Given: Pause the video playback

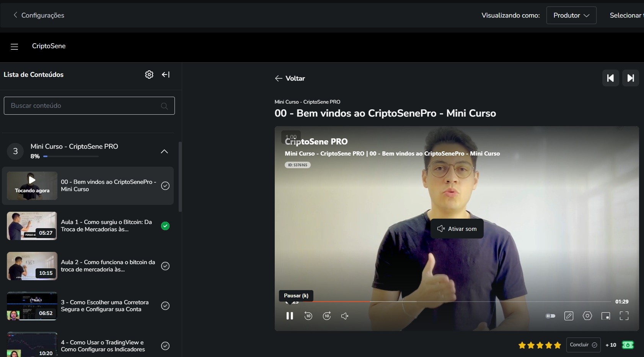Looking at the screenshot, I should click(x=290, y=316).
